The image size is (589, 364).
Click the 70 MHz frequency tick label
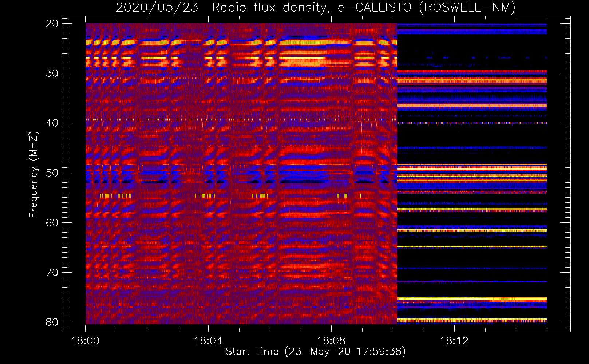pos(52,273)
